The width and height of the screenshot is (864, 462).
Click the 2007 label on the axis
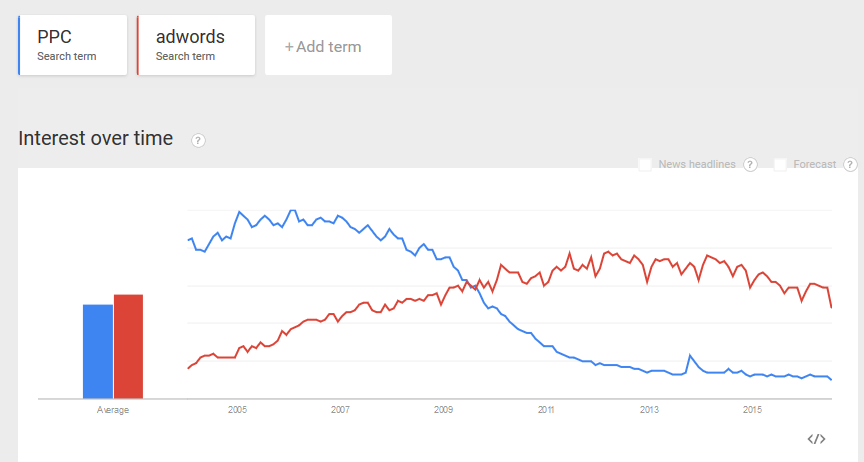pyautogui.click(x=340, y=410)
